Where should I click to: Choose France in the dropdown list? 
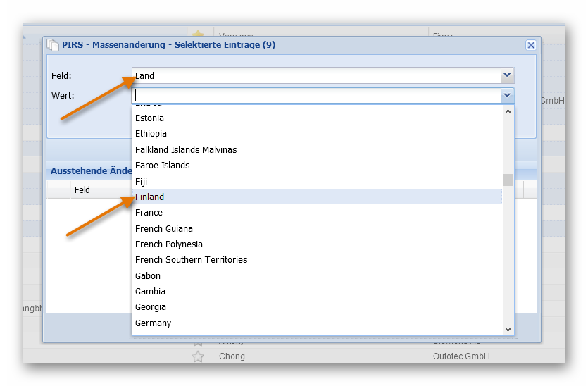(x=149, y=213)
